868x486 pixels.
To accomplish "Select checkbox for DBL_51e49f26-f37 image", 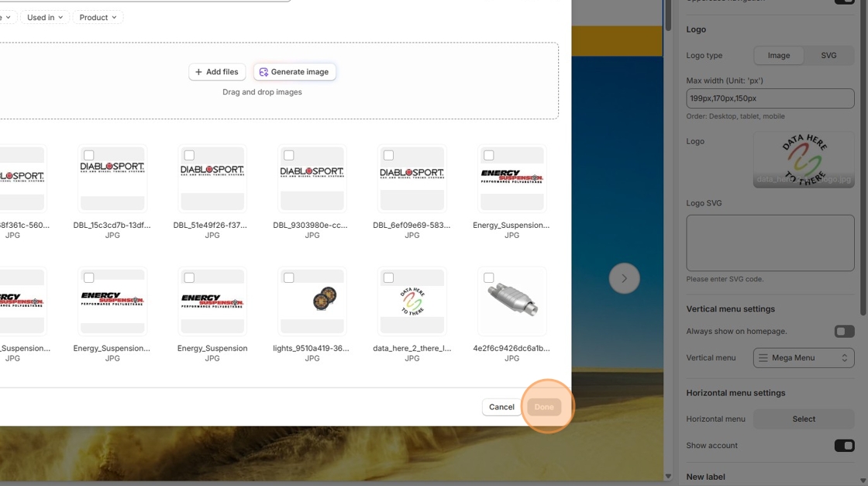I will click(x=189, y=156).
